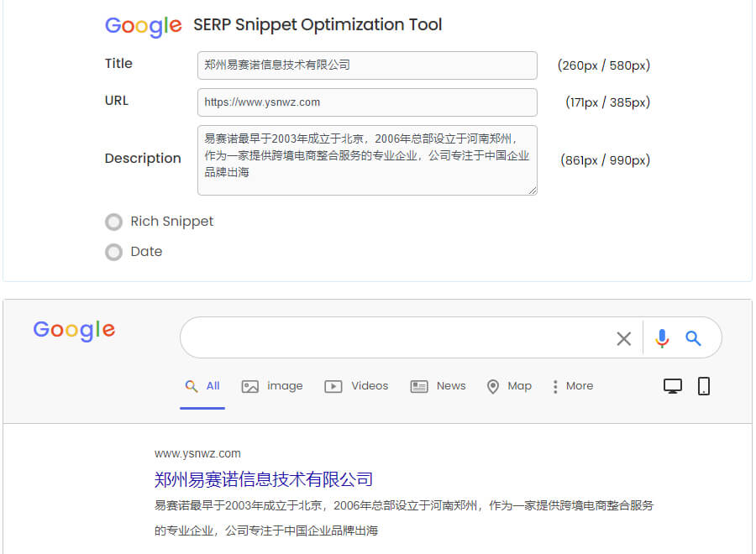The height and width of the screenshot is (554, 756).
Task: Click the www.ysnwz.com result URL
Action: tap(197, 453)
